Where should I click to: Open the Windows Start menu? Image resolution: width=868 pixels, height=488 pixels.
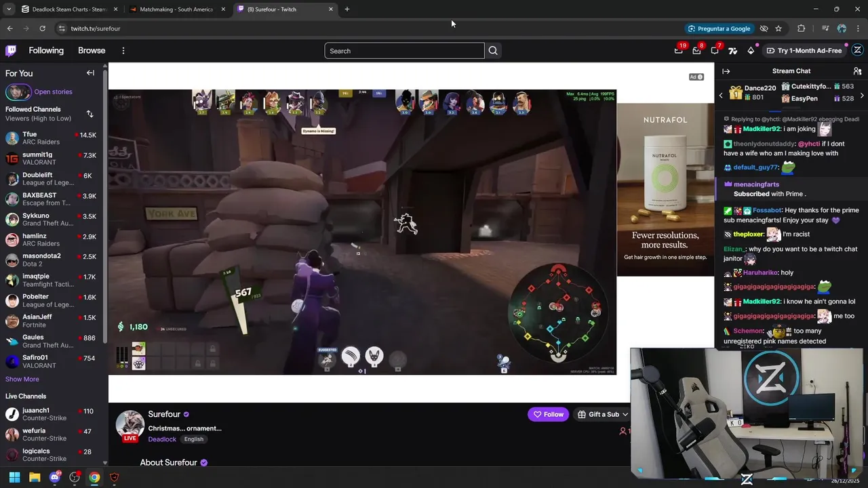tap(14, 477)
